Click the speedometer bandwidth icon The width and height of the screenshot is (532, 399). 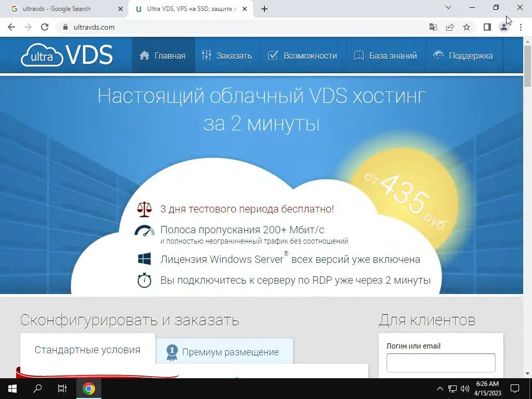(144, 231)
